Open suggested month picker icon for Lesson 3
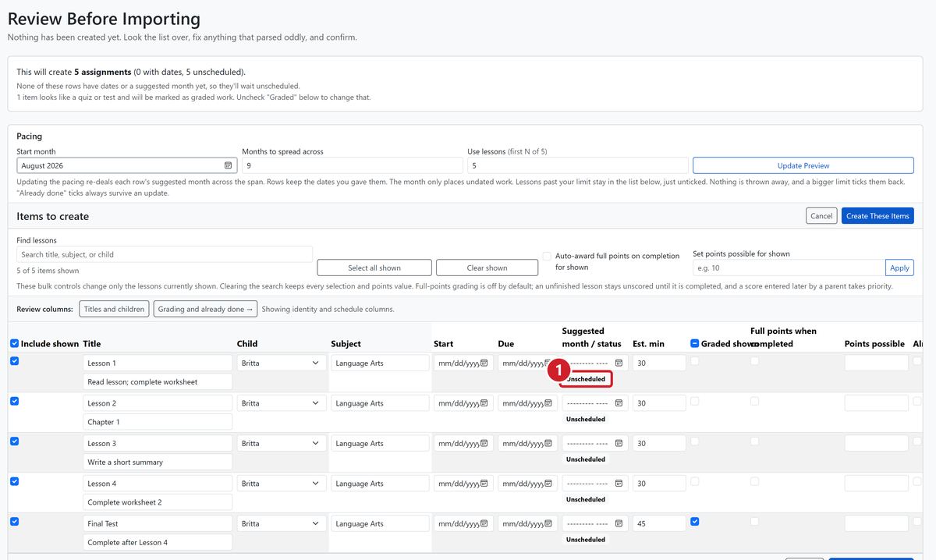936x560 pixels. tap(619, 443)
